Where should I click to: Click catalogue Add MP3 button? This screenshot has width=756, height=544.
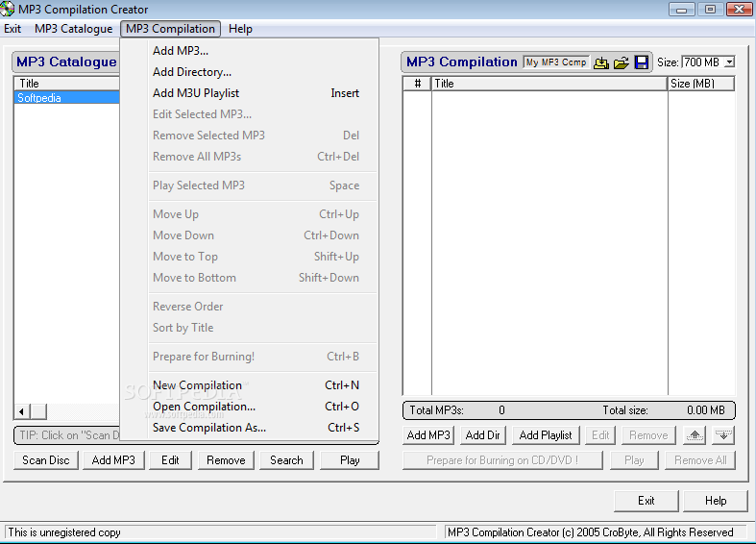click(113, 460)
